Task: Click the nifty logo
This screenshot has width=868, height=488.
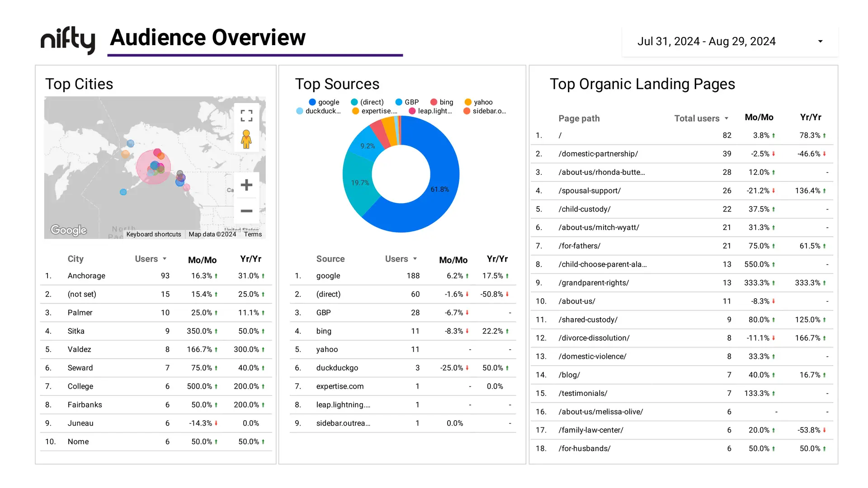Action: point(68,40)
